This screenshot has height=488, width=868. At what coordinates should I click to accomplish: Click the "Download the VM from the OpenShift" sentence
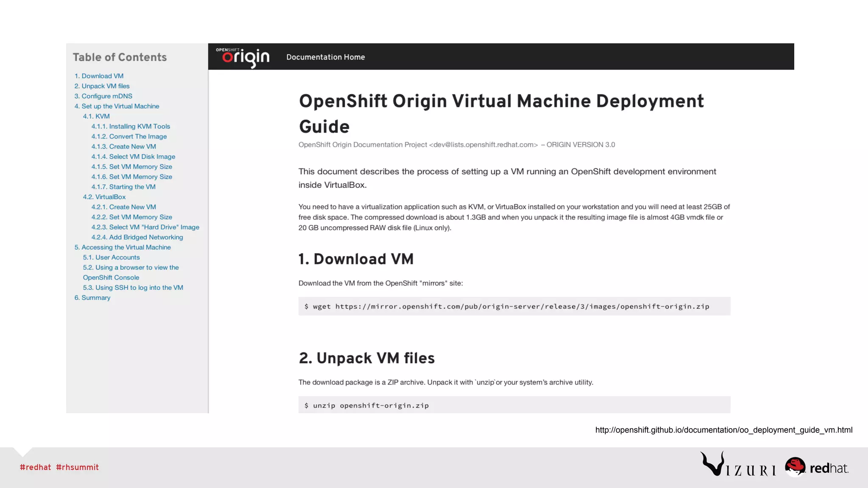(381, 283)
